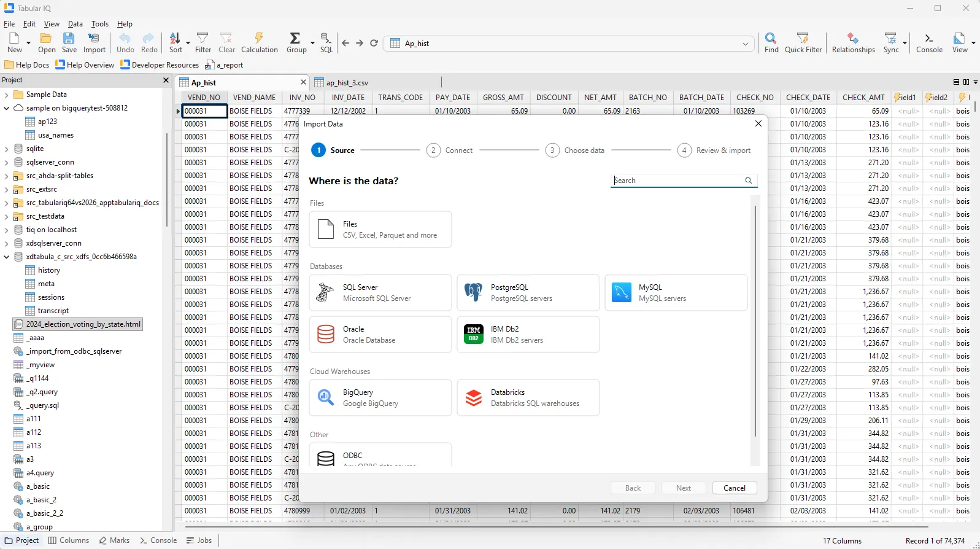
Task: Choose the PostgreSQL source card
Action: coord(528,293)
